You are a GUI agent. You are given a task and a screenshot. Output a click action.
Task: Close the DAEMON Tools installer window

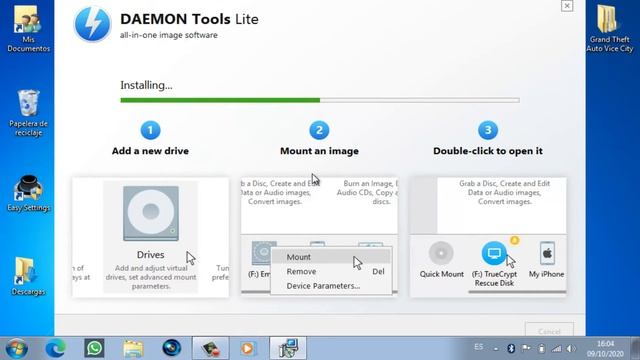(x=567, y=6)
